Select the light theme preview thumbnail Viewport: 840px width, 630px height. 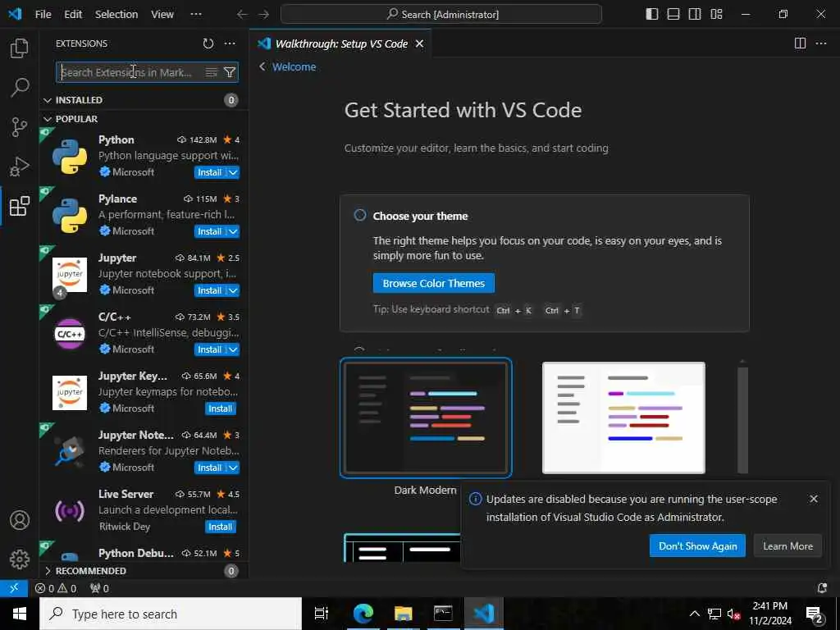(623, 418)
